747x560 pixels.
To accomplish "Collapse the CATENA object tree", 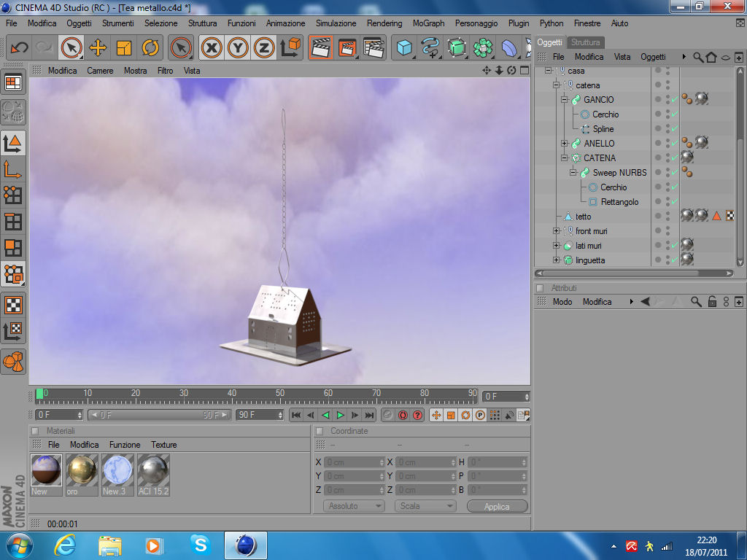I will tap(565, 158).
